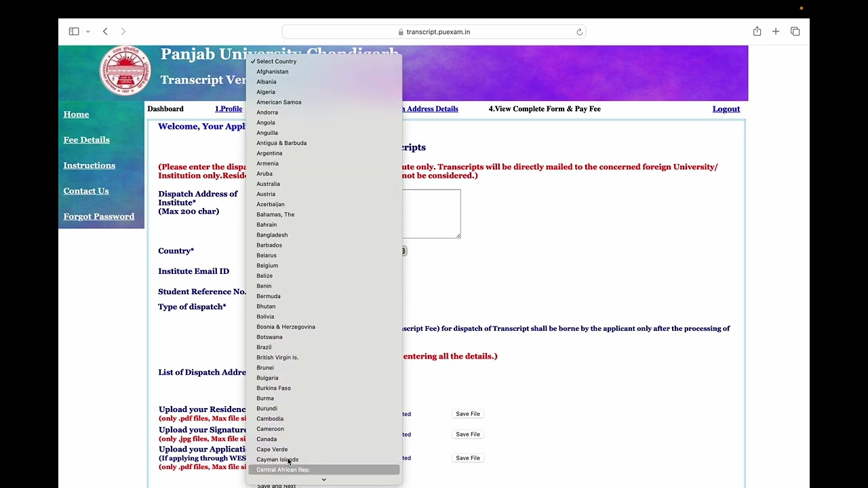This screenshot has height=488, width=868.
Task: Open the Contact Us link
Action: click(85, 191)
